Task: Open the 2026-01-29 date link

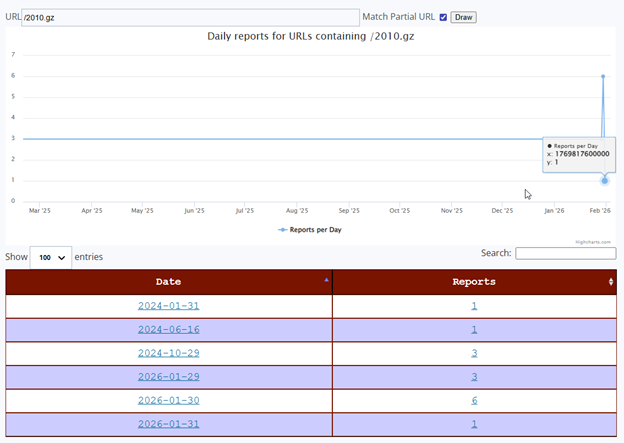Action: [169, 377]
